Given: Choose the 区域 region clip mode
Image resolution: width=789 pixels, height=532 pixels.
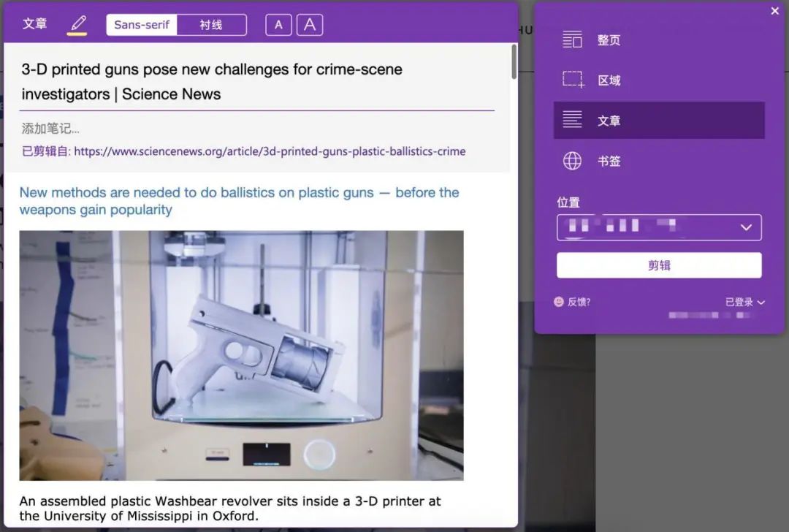Looking at the screenshot, I should [659, 80].
